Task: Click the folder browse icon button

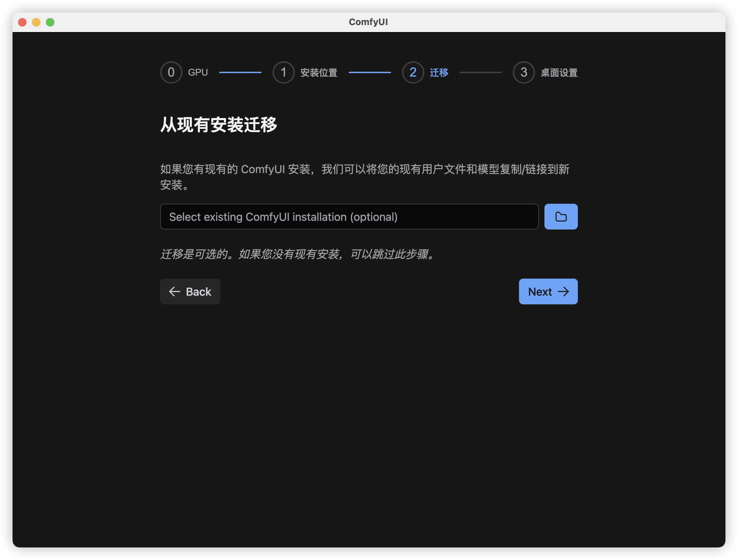Action: [x=561, y=217]
